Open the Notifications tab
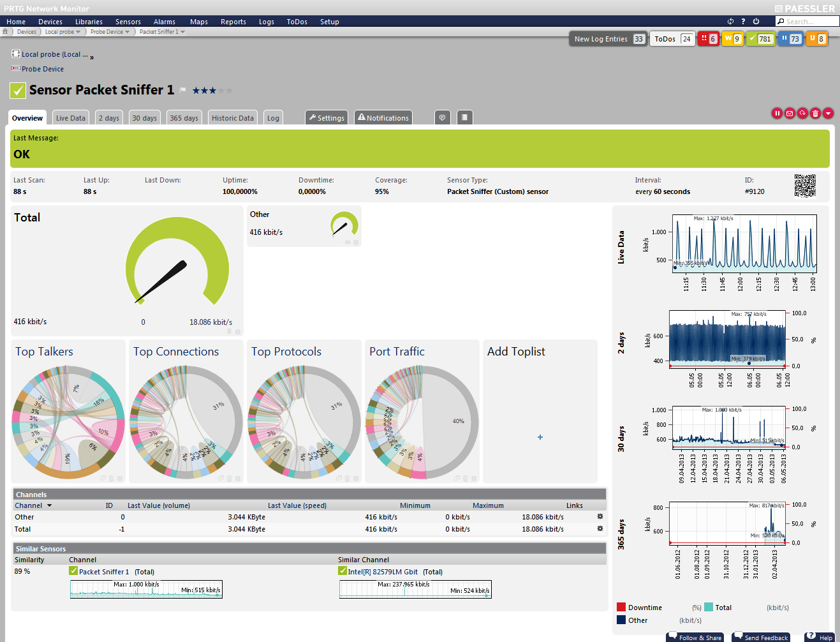 (383, 117)
